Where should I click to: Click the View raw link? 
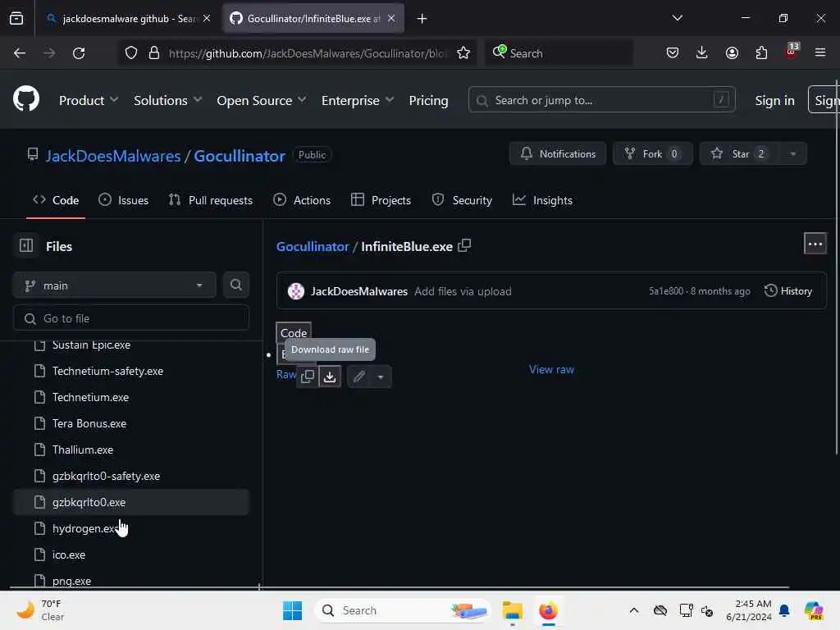tap(551, 369)
